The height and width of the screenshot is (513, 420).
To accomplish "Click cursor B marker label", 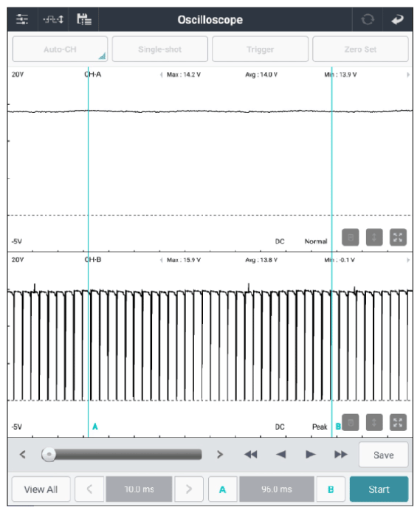I will point(338,427).
